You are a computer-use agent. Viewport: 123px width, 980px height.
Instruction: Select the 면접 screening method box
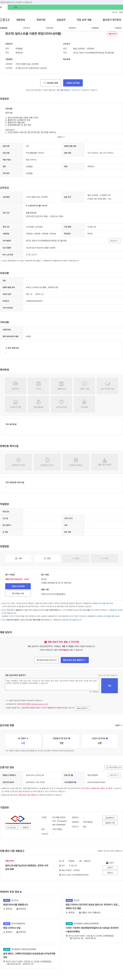point(47,559)
